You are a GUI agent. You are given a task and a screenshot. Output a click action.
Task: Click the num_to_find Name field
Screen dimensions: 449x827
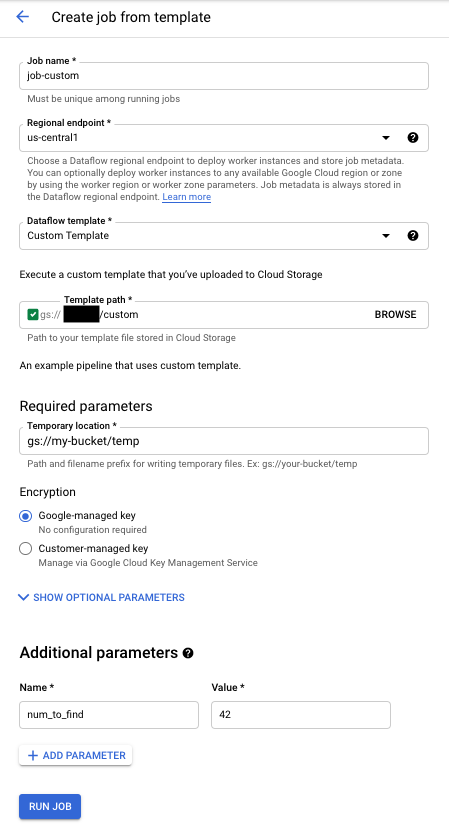109,715
